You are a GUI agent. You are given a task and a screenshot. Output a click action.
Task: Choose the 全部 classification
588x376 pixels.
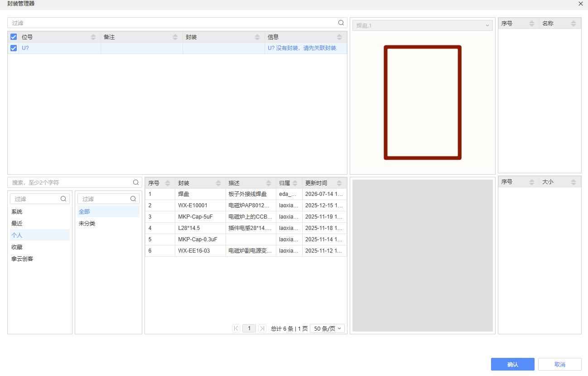[108, 211]
